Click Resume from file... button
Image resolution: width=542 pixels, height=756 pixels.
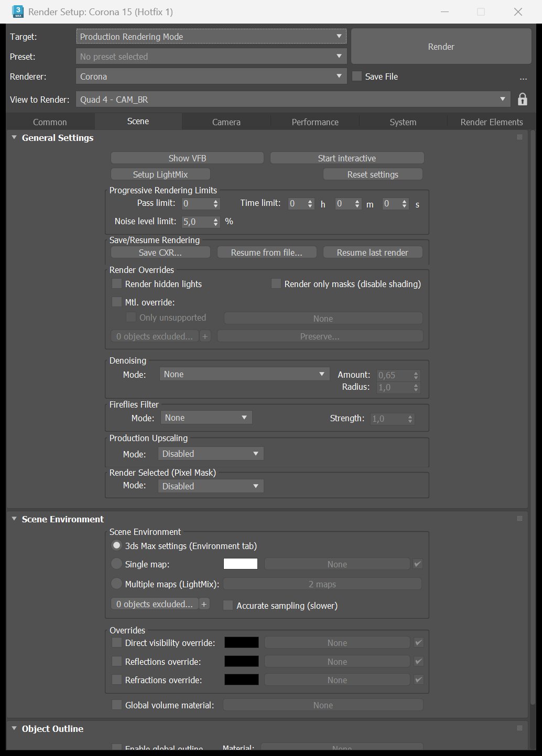(x=267, y=253)
